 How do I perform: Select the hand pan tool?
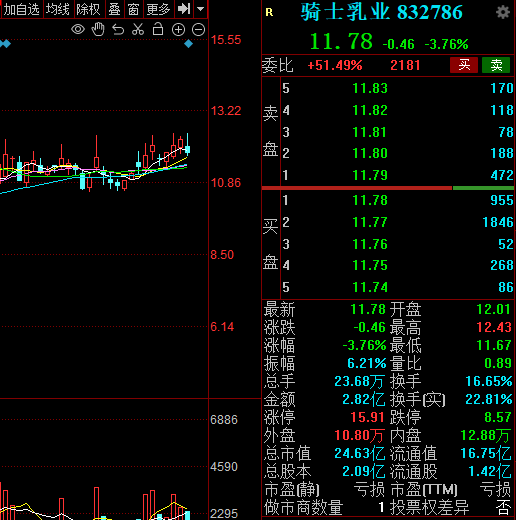98,29
